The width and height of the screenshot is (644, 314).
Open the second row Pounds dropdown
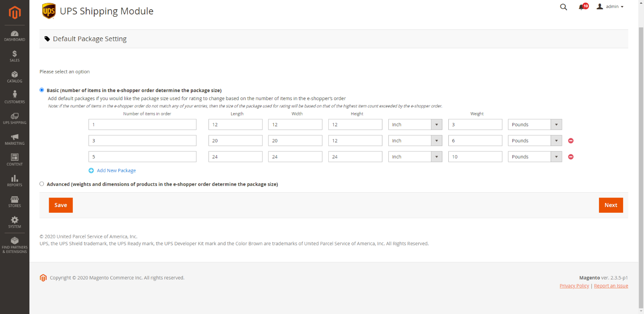click(535, 141)
